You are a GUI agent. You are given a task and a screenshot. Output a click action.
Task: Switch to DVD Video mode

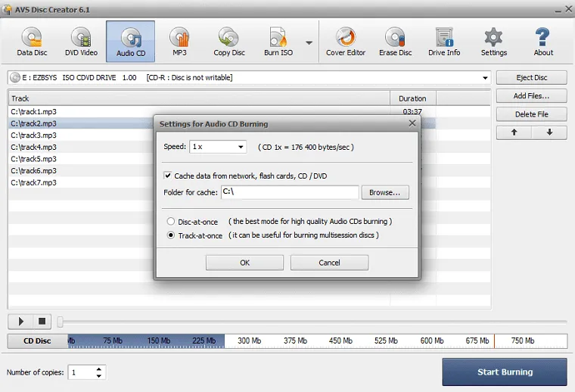pyautogui.click(x=81, y=42)
